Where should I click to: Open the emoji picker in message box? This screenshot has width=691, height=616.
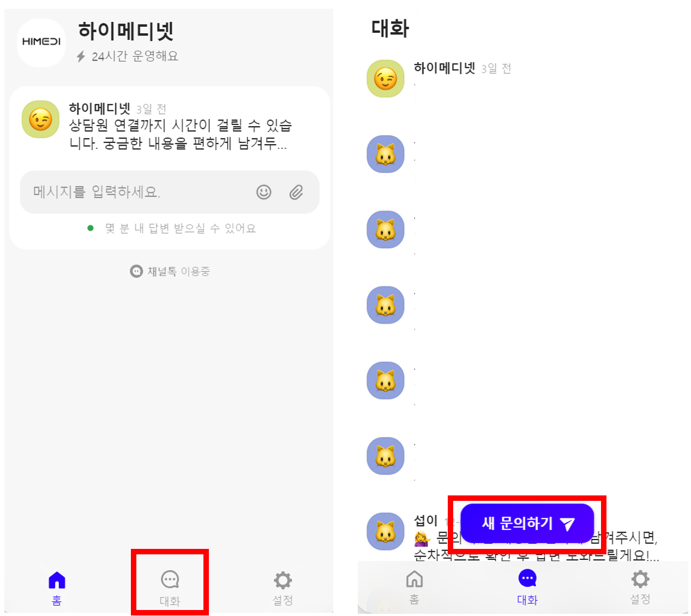(264, 192)
